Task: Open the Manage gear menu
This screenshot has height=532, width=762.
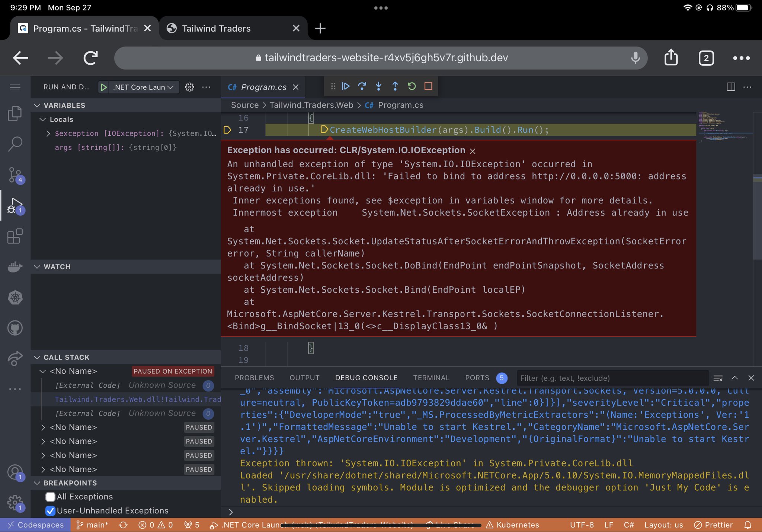Action: [15, 503]
